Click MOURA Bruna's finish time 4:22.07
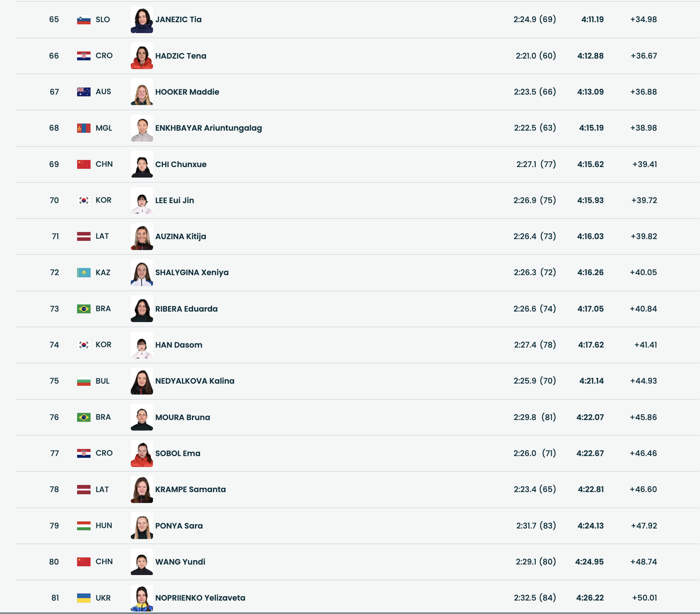Image resolution: width=700 pixels, height=614 pixels. (590, 418)
